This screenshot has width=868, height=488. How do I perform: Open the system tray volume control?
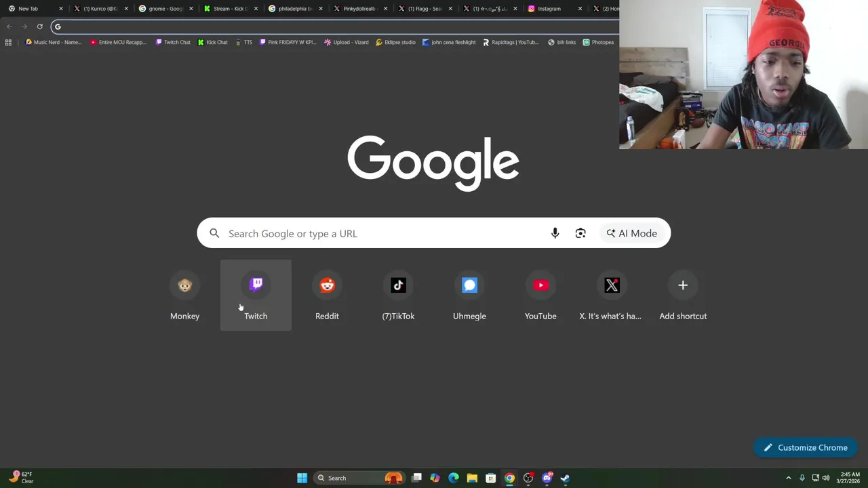coord(826,478)
